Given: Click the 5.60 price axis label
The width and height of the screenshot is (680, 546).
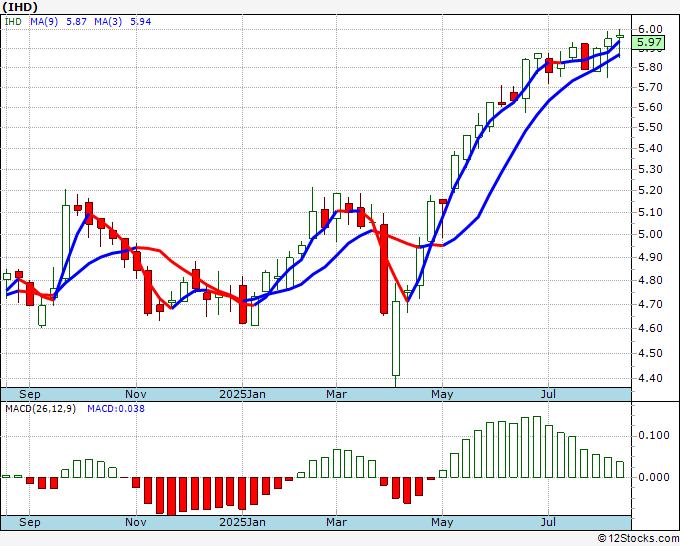Looking at the screenshot, I should point(650,107).
